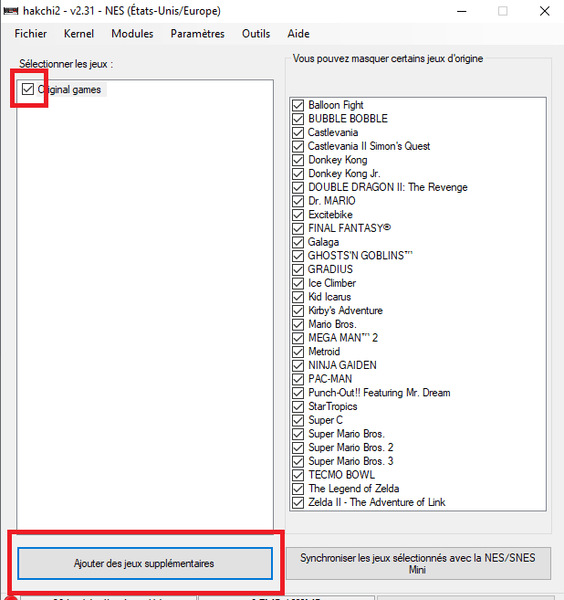Screen dimensions: 564x600
Task: Open the Paramètres menu
Action: pyautogui.click(x=197, y=34)
